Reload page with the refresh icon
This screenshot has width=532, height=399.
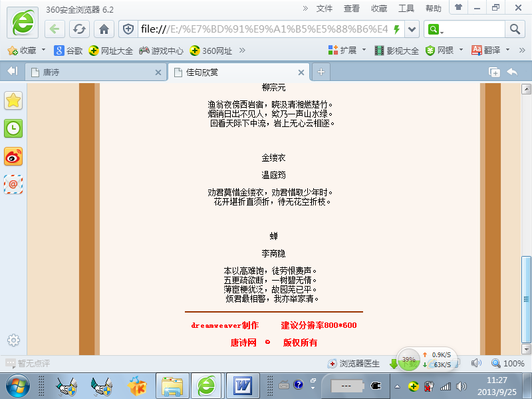pyautogui.click(x=79, y=29)
